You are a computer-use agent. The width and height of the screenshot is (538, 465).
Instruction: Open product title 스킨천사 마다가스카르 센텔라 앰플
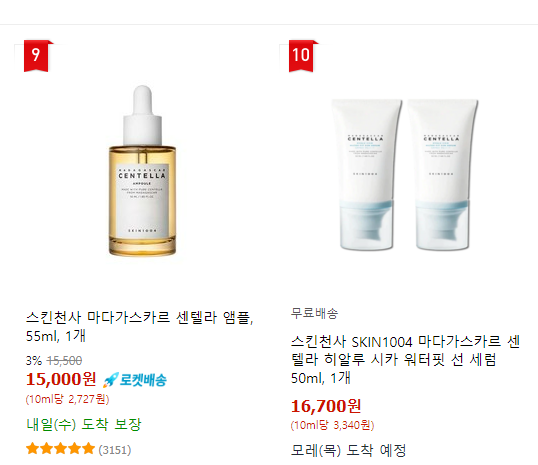coord(140,326)
